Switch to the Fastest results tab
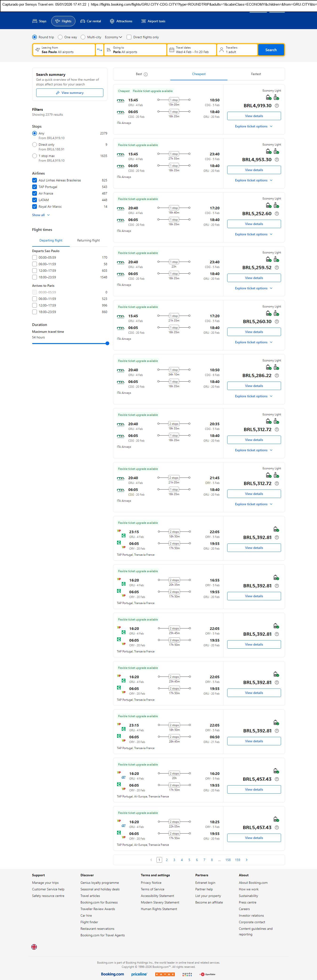317x980 pixels. tap(256, 74)
